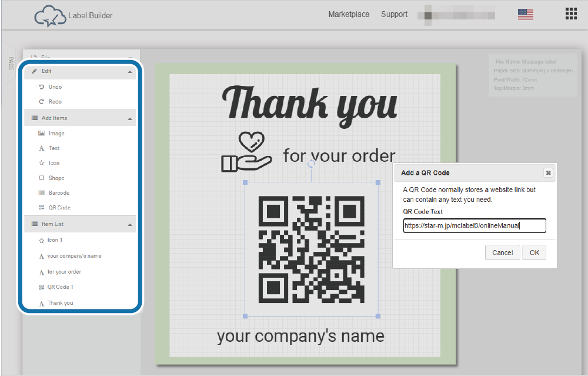Select your company's name text on label

300,336
